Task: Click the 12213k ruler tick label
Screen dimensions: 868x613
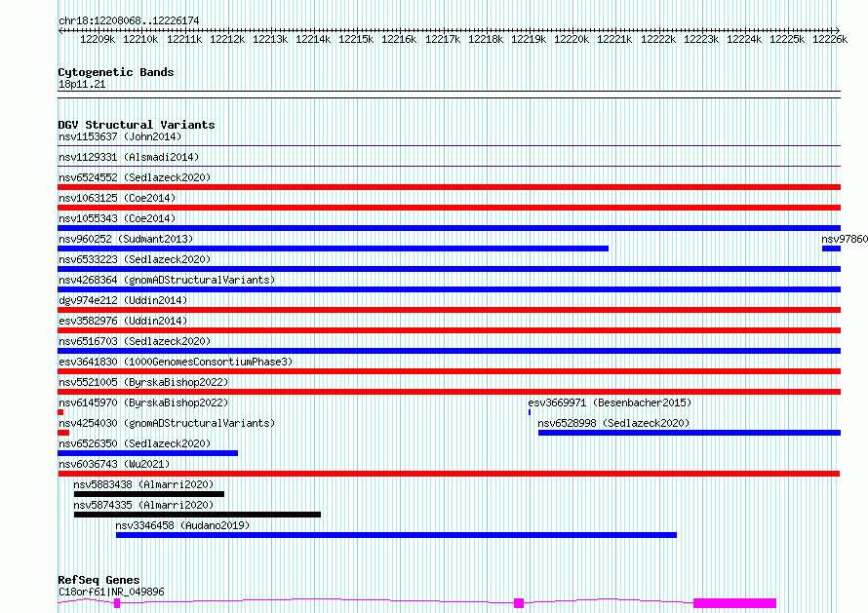Action: pyautogui.click(x=270, y=39)
